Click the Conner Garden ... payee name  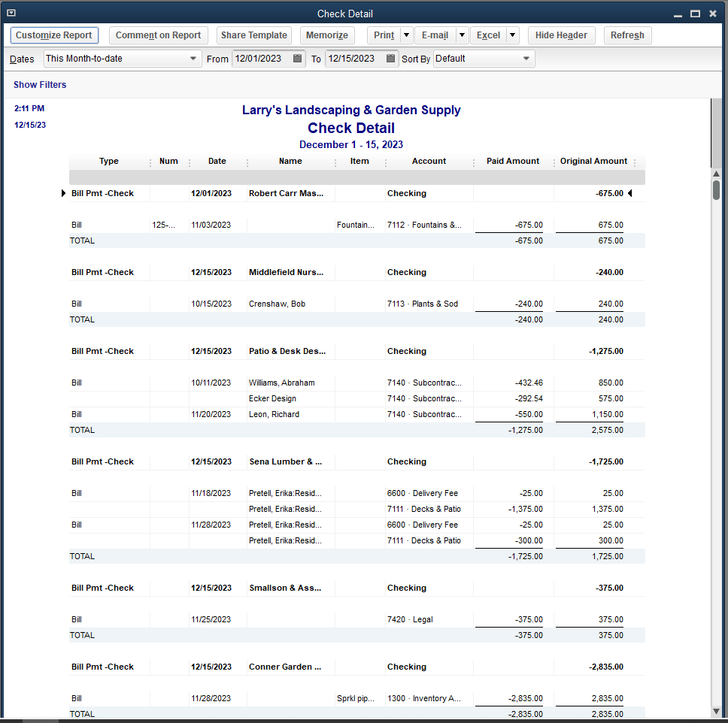(284, 667)
